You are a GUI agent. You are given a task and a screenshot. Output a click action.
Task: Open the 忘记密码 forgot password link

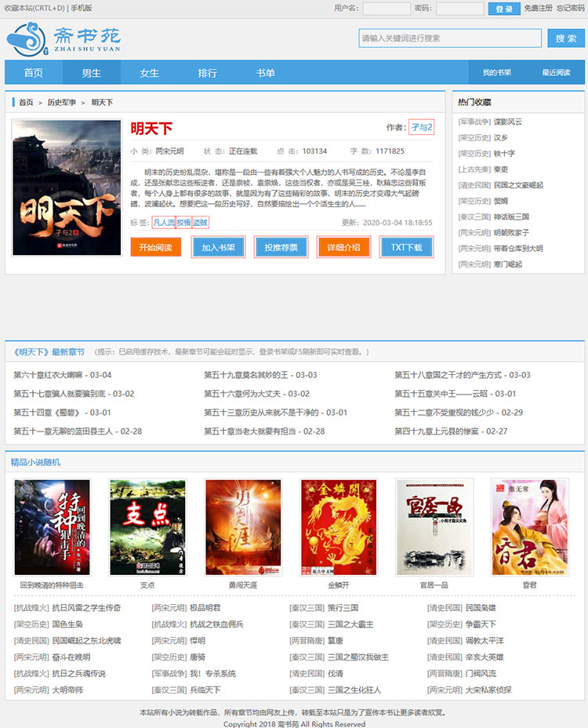pyautogui.click(x=571, y=8)
